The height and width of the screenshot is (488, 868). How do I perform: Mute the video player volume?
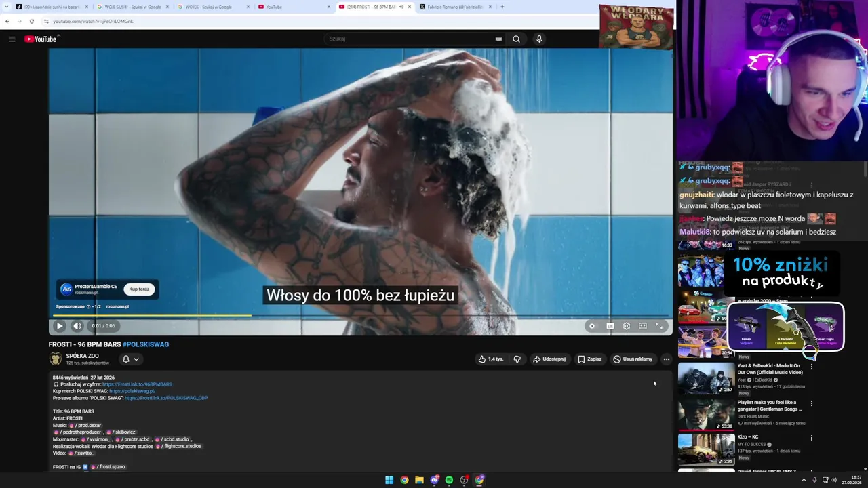coord(77,326)
